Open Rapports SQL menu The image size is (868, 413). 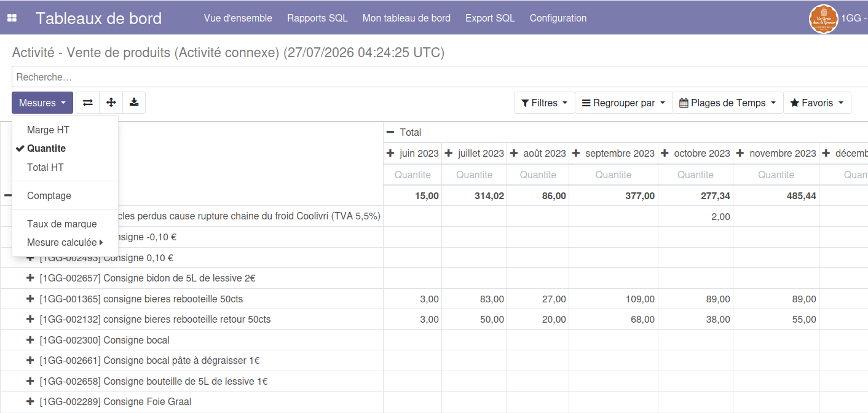(x=317, y=18)
